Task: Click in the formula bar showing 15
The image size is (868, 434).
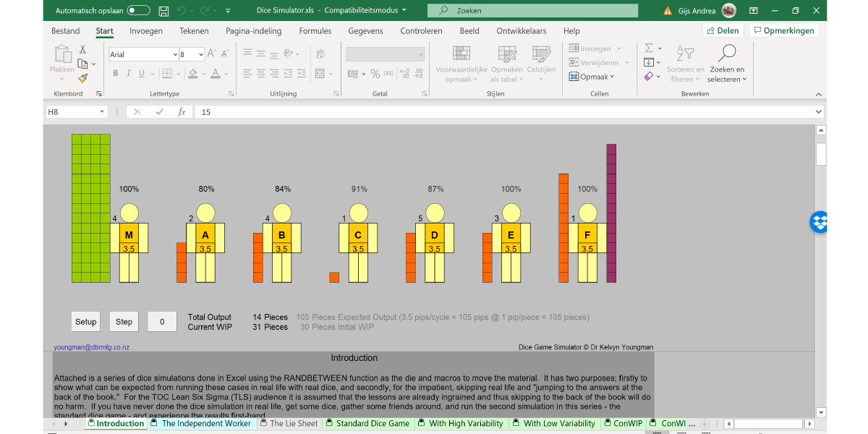Action: click(x=506, y=112)
